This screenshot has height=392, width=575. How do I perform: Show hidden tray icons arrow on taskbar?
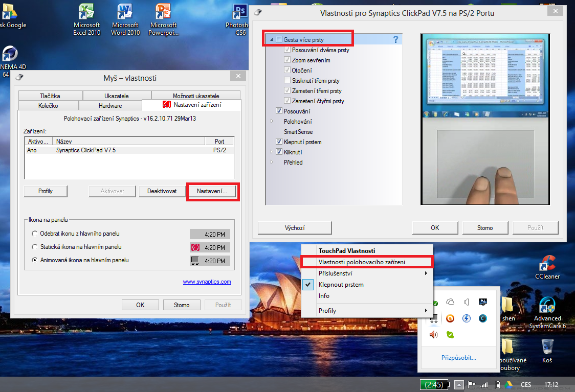click(x=459, y=385)
